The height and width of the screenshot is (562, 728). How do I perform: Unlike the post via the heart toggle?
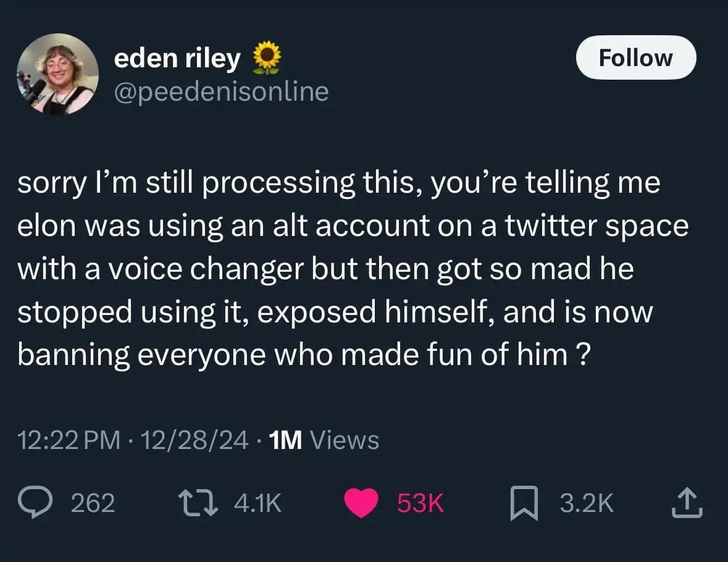(x=361, y=503)
